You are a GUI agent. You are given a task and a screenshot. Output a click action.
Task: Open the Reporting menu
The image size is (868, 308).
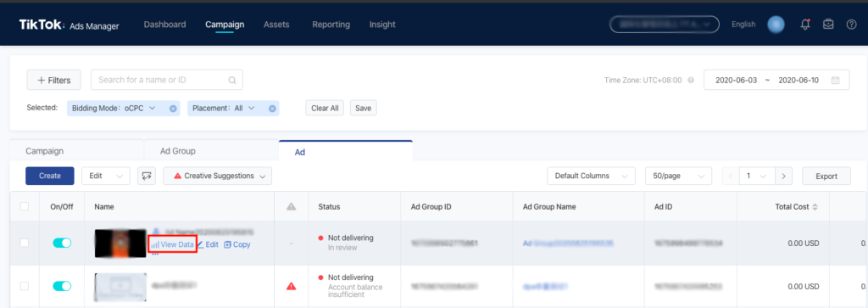[x=331, y=25]
